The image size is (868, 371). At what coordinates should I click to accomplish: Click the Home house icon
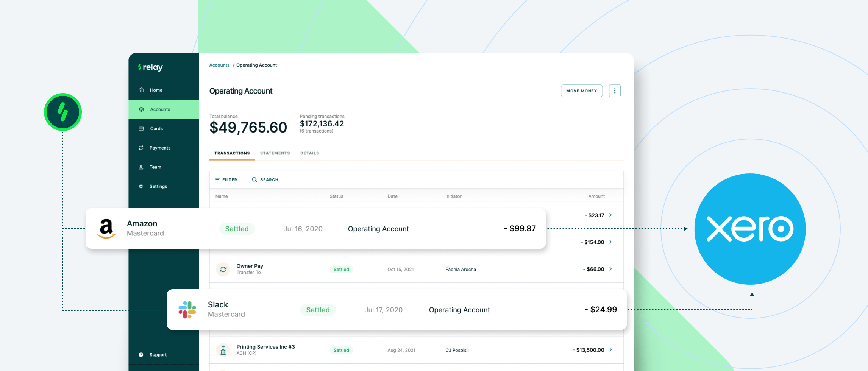pos(141,90)
